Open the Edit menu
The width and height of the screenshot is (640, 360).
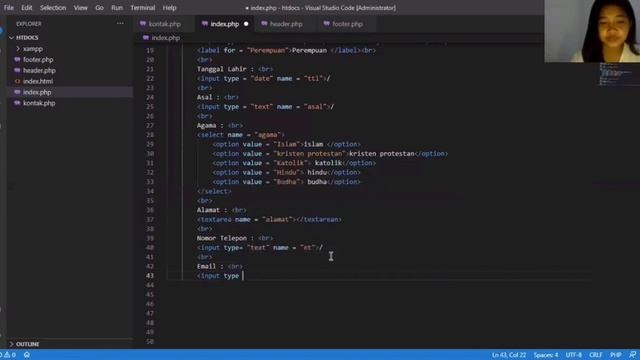pos(27,8)
